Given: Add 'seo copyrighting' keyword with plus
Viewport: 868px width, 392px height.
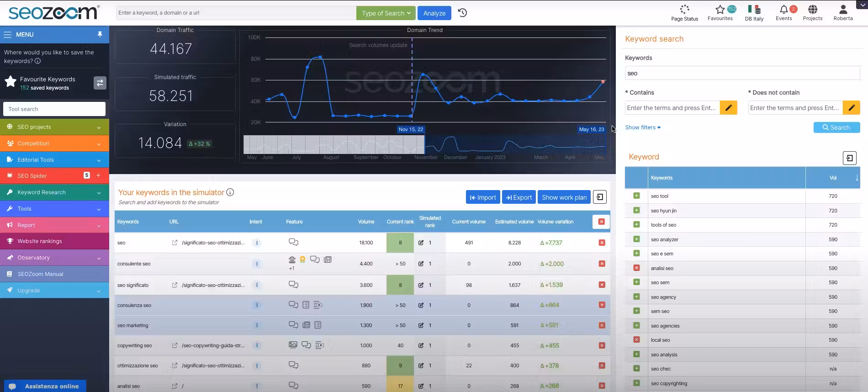Looking at the screenshot, I should click(636, 383).
